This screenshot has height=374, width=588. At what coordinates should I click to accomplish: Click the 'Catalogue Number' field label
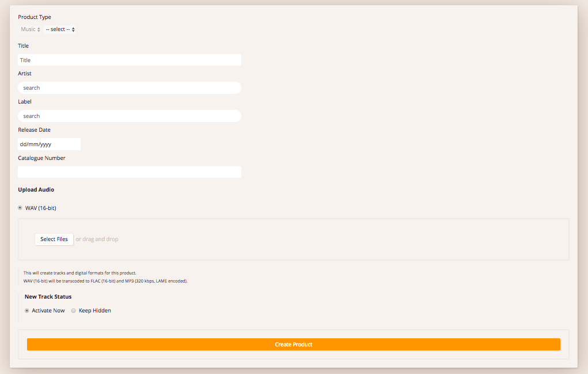click(x=41, y=158)
